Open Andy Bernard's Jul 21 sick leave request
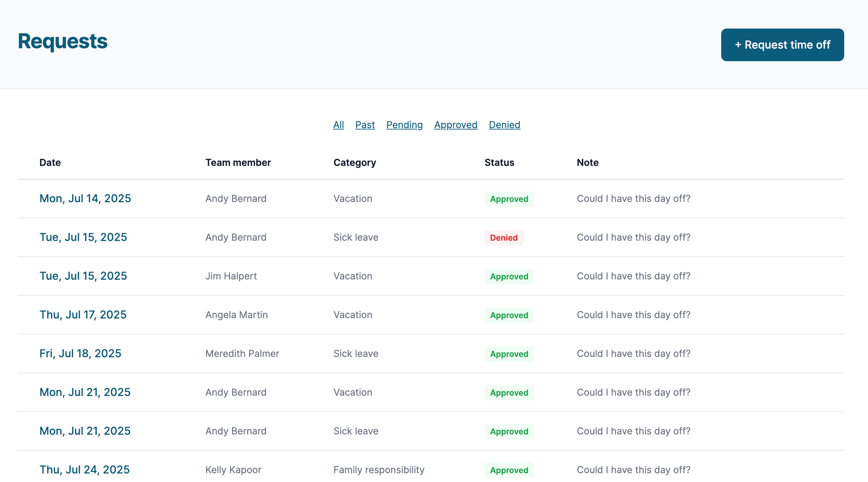Viewport: 868px width, 482px height. click(85, 431)
